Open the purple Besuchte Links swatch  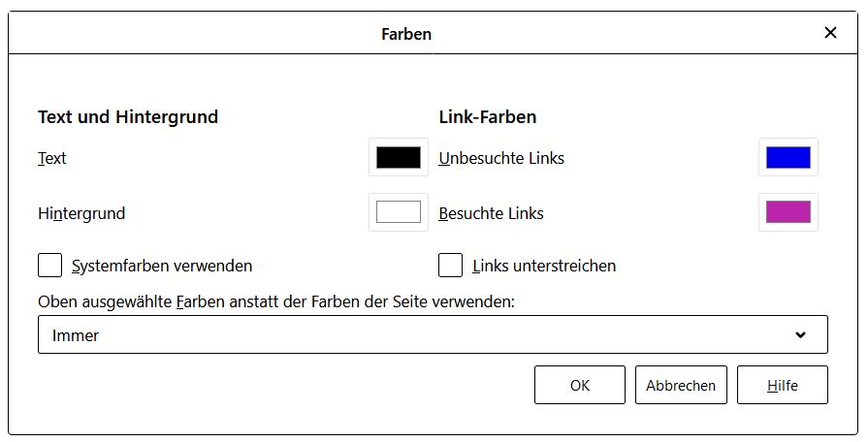click(788, 212)
